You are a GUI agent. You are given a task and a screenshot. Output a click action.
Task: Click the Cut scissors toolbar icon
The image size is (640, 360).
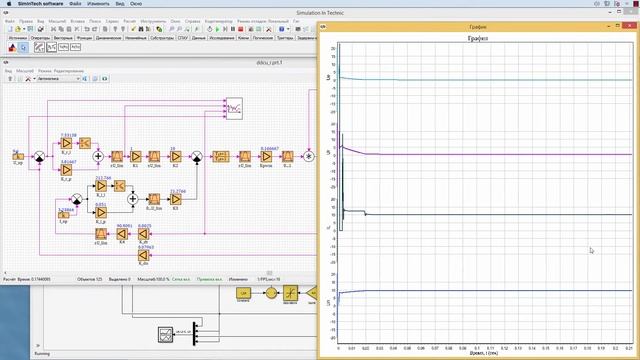[x=53, y=29]
